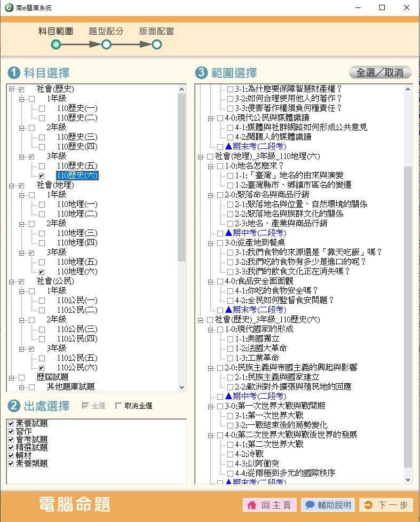Check the 110歷史(五) checkbox

(42, 166)
